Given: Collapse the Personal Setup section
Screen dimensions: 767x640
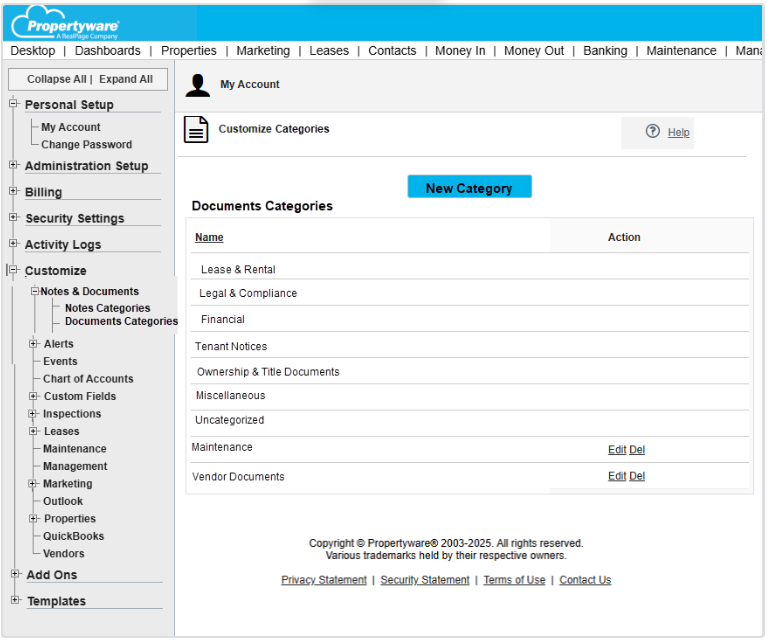Looking at the screenshot, I should [14, 104].
